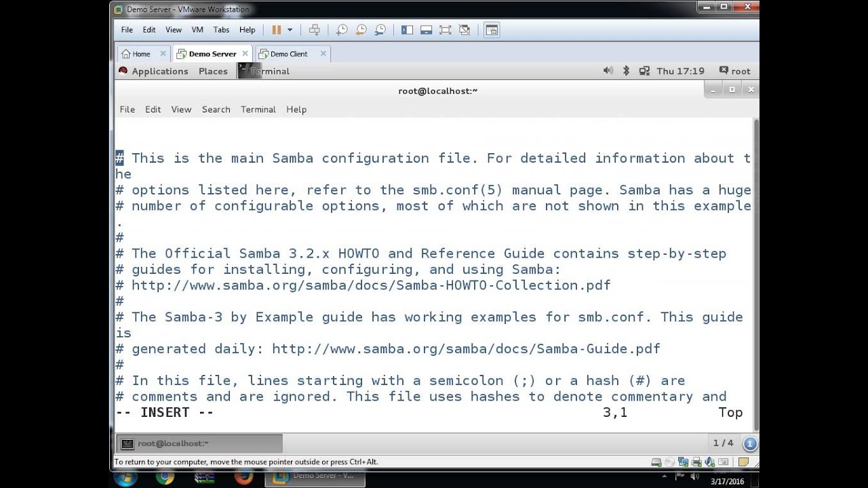The width and height of the screenshot is (868, 488).
Task: Launch Firefox from Windows taskbar
Action: pyautogui.click(x=243, y=478)
